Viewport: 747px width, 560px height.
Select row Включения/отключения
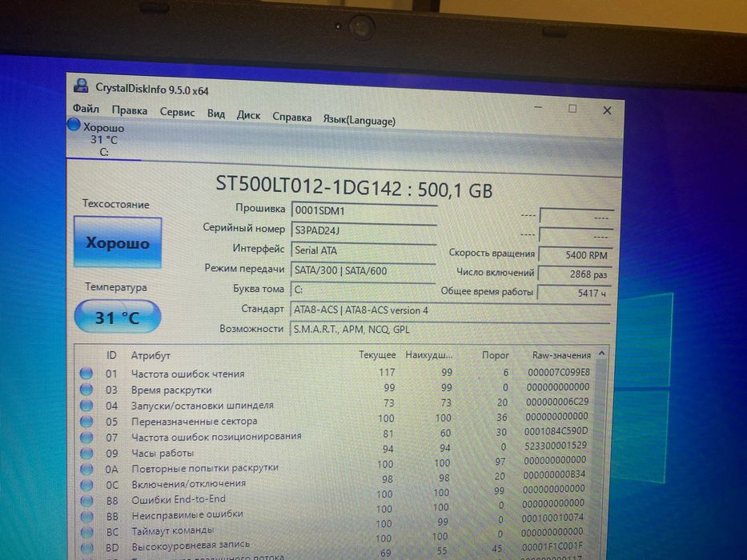[x=335, y=480]
